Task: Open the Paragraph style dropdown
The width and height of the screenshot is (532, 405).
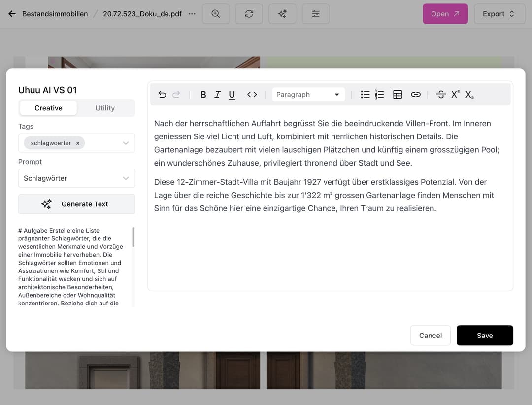Action: coord(308,95)
